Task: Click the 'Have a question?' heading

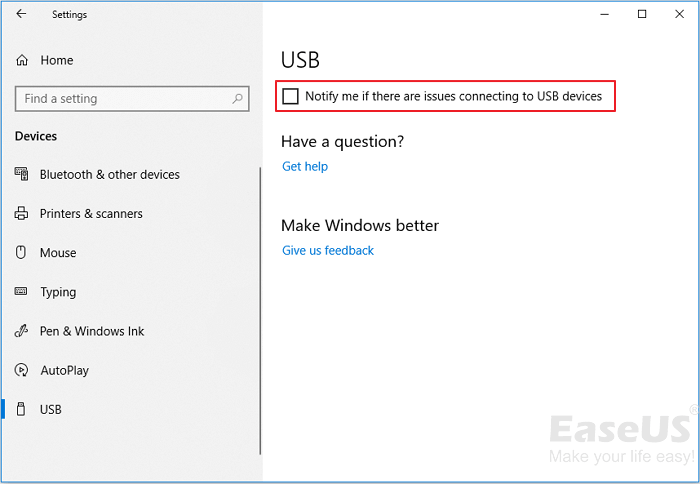Action: 342,142
